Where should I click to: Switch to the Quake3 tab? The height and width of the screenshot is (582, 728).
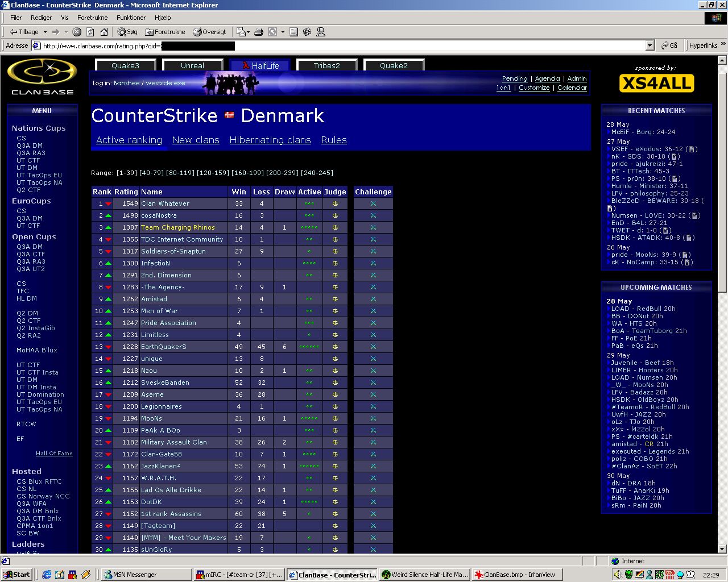pos(125,65)
